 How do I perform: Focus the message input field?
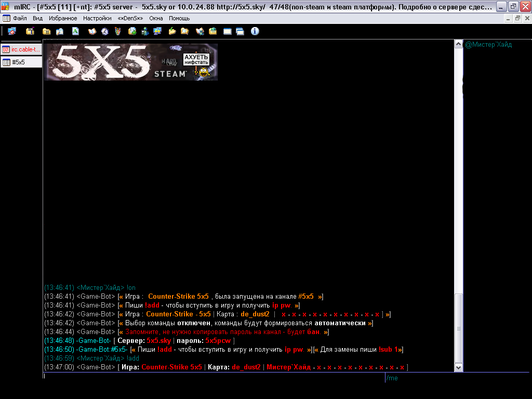click(208, 378)
